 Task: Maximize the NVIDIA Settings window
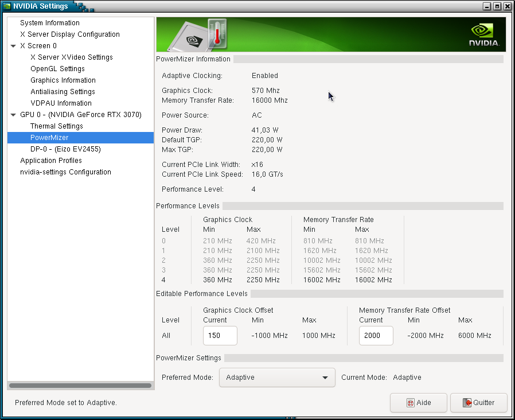(497, 6)
